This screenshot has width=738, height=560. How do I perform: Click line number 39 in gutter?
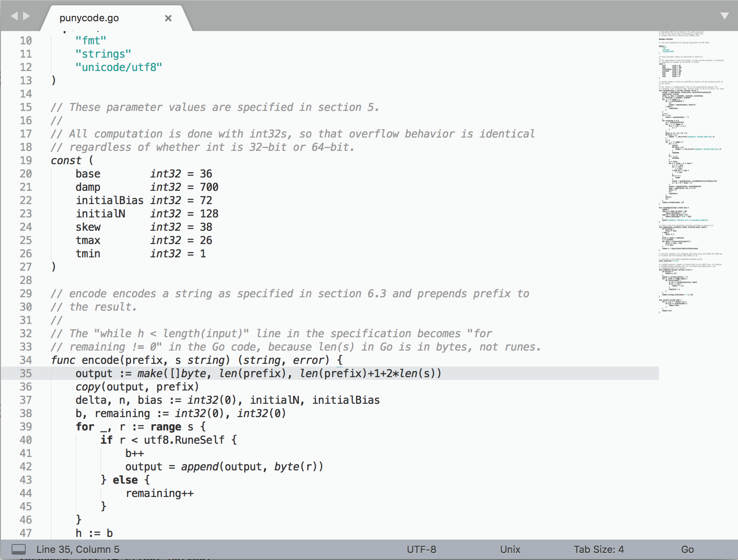click(x=26, y=427)
